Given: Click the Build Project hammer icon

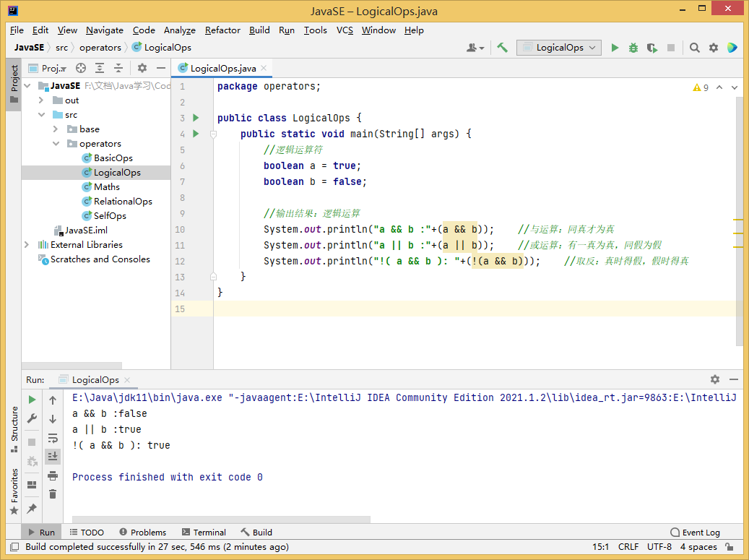Looking at the screenshot, I should tap(503, 48).
